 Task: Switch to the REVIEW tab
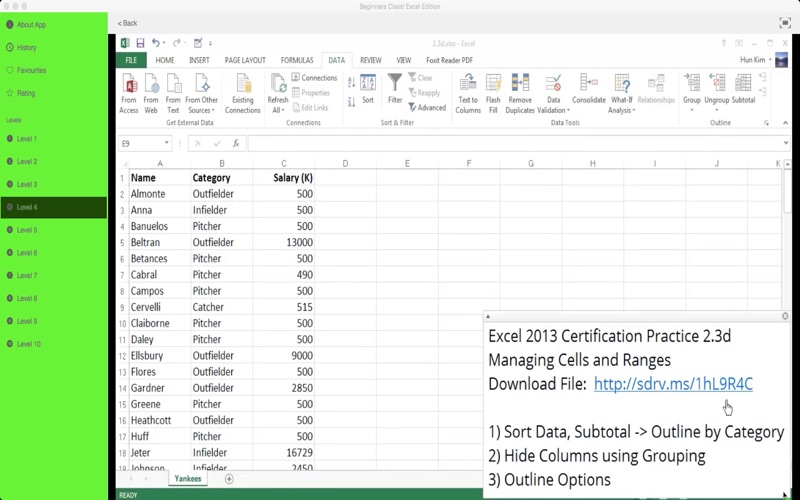[x=371, y=60]
